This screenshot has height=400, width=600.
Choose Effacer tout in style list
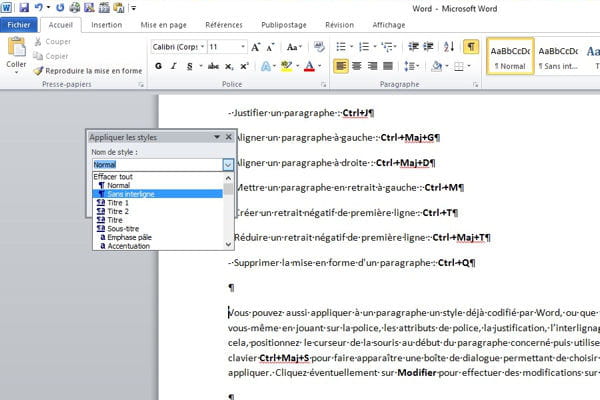coord(113,176)
